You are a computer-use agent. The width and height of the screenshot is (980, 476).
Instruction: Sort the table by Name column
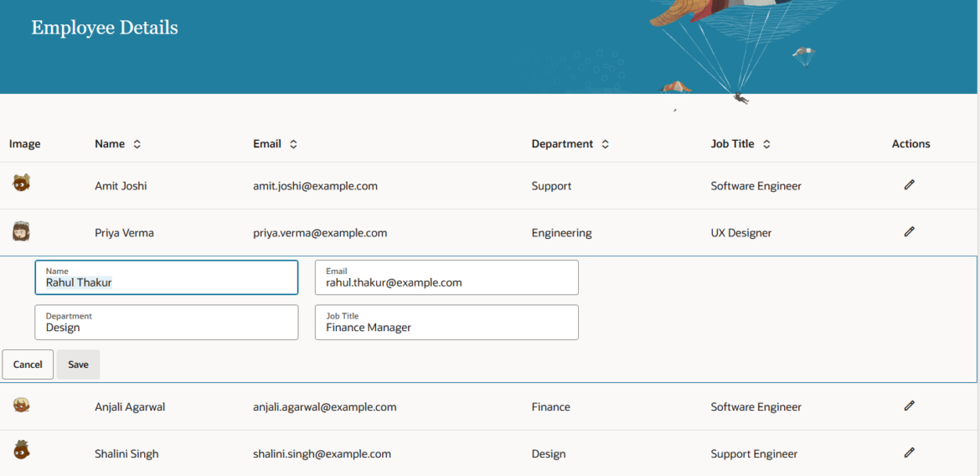(x=137, y=144)
